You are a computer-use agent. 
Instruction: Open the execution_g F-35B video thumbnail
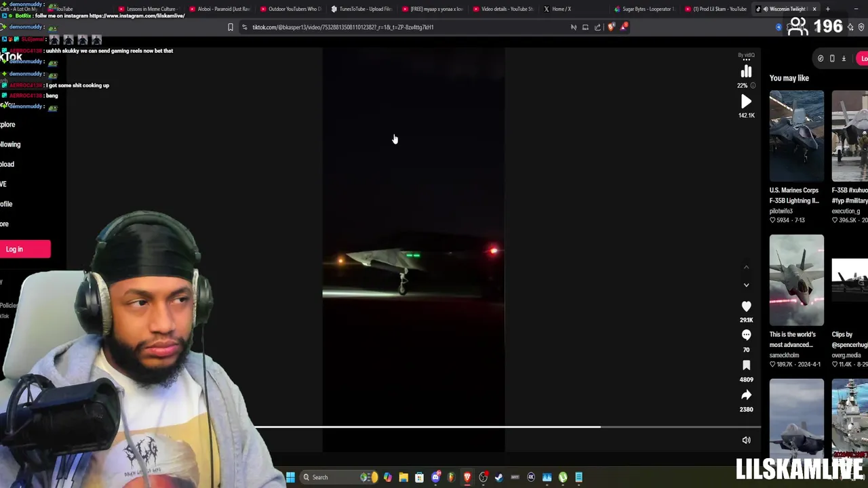pyautogui.click(x=850, y=136)
